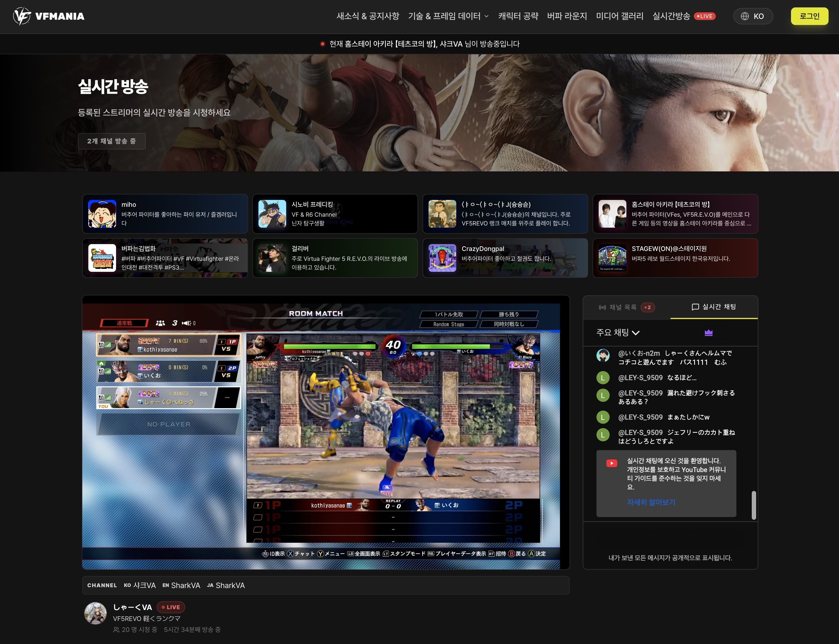Click the 내가 보낸 모든 메시지 notice text
The image size is (839, 644).
click(x=670, y=558)
